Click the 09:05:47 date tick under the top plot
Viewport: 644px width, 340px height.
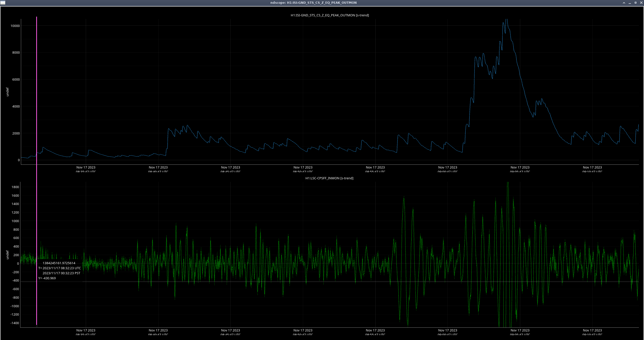(520, 169)
